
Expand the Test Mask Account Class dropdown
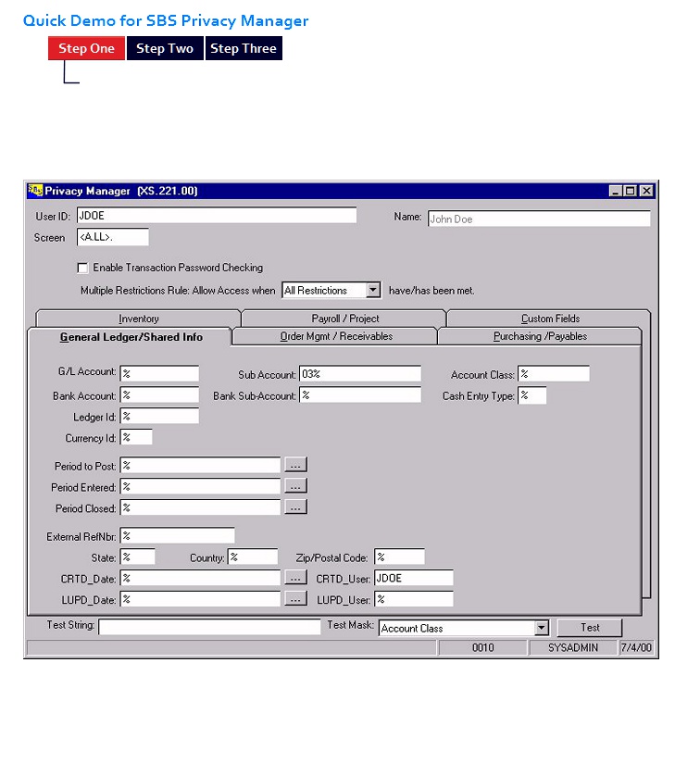pyautogui.click(x=542, y=628)
